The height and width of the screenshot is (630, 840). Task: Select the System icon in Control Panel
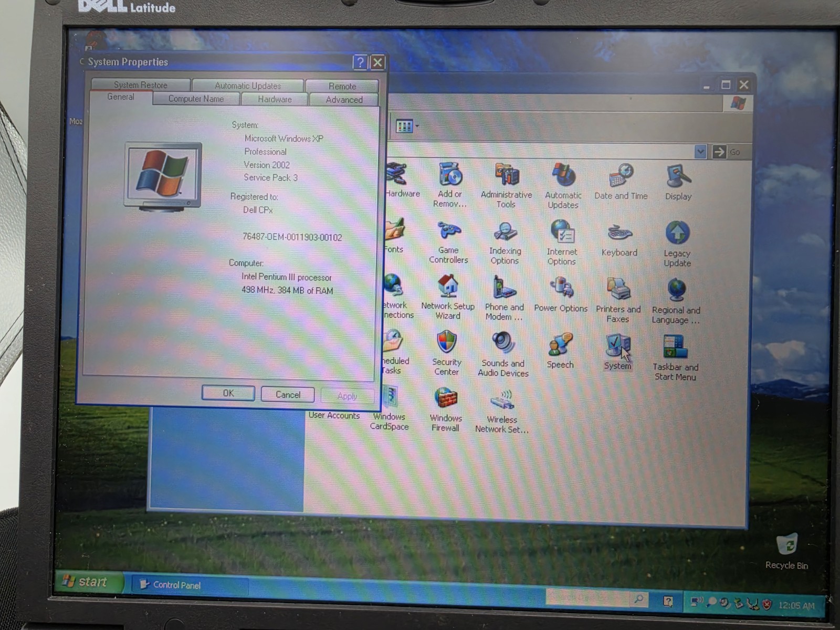tap(617, 352)
